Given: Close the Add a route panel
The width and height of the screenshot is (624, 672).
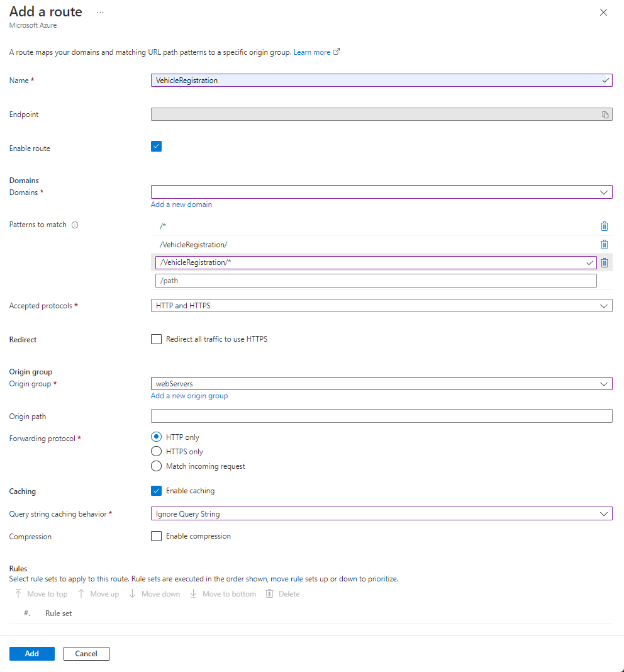Looking at the screenshot, I should point(603,13).
